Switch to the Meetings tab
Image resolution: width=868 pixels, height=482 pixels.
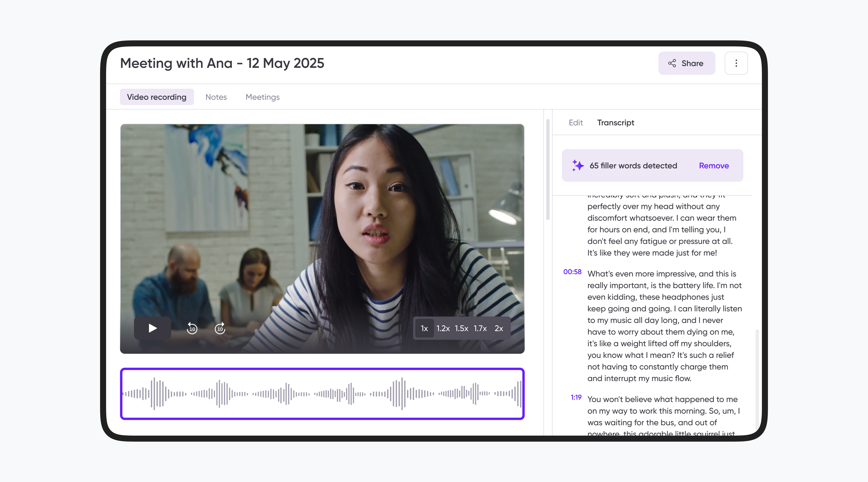tap(263, 97)
